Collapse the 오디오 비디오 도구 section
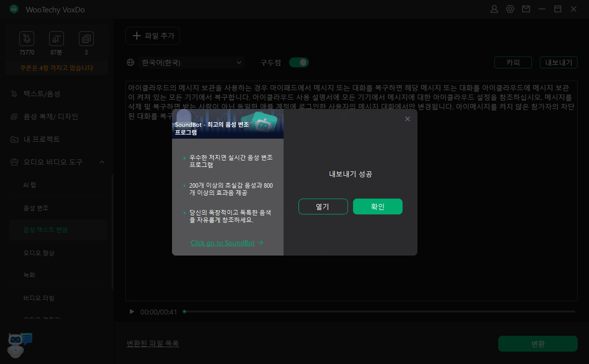This screenshot has height=364, width=589. [102, 162]
